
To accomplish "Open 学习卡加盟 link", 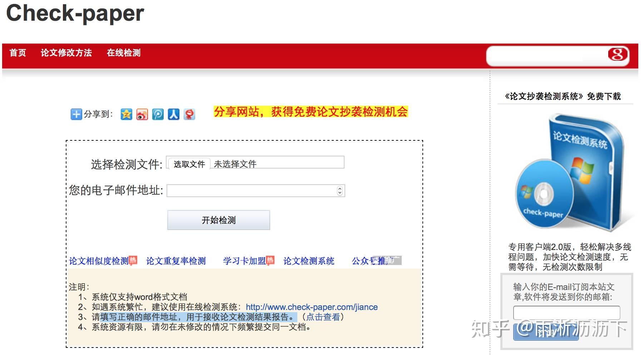I will (244, 261).
